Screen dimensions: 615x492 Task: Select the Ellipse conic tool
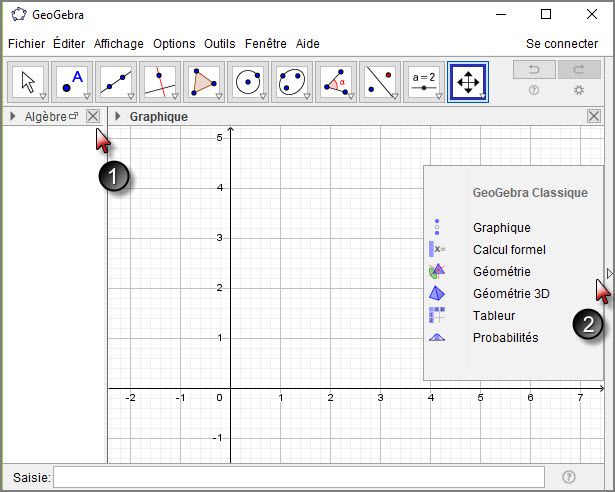click(x=292, y=82)
